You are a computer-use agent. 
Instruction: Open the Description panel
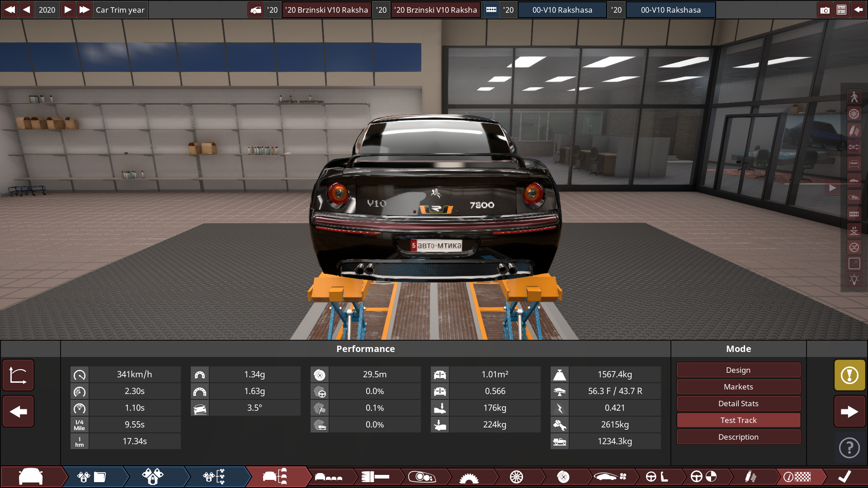tap(738, 436)
